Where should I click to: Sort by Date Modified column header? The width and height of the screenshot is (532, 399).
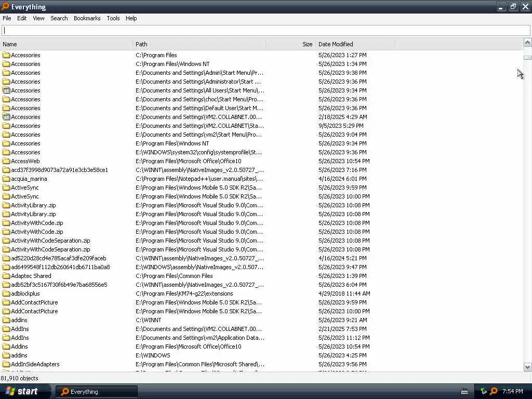point(355,44)
